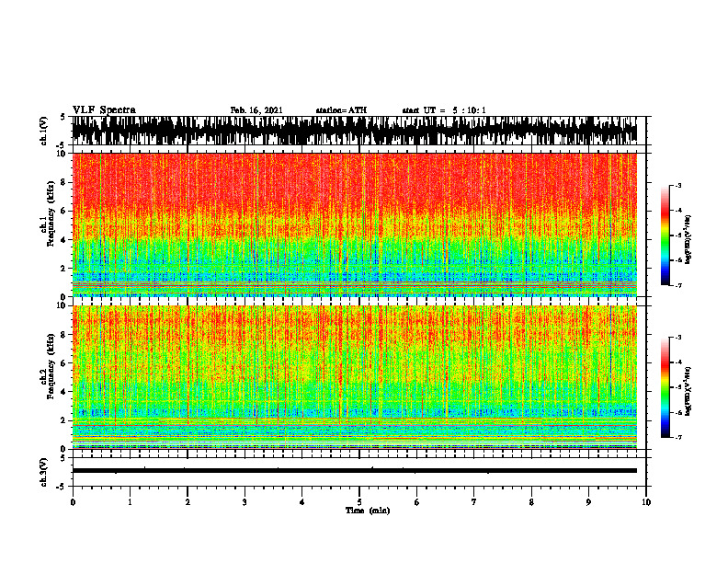Click the ch.2 spectrogram panel

point(355,377)
